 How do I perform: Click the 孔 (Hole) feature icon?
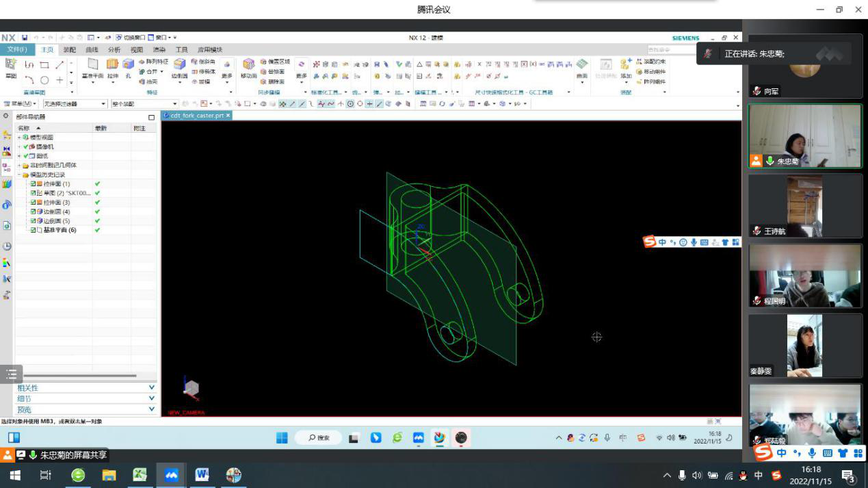[x=129, y=64]
